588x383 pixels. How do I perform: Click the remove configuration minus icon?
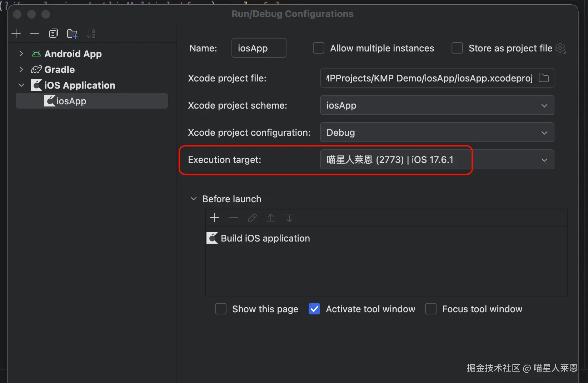point(35,34)
